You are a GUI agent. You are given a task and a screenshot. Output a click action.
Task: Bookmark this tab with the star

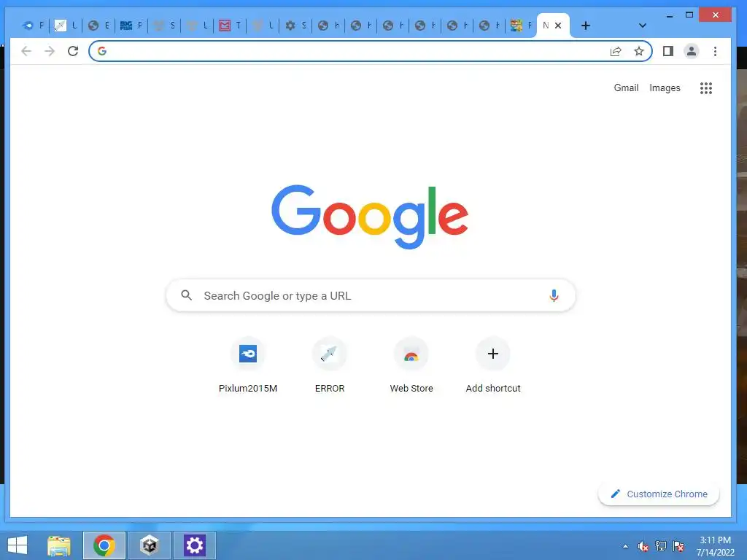tap(639, 52)
